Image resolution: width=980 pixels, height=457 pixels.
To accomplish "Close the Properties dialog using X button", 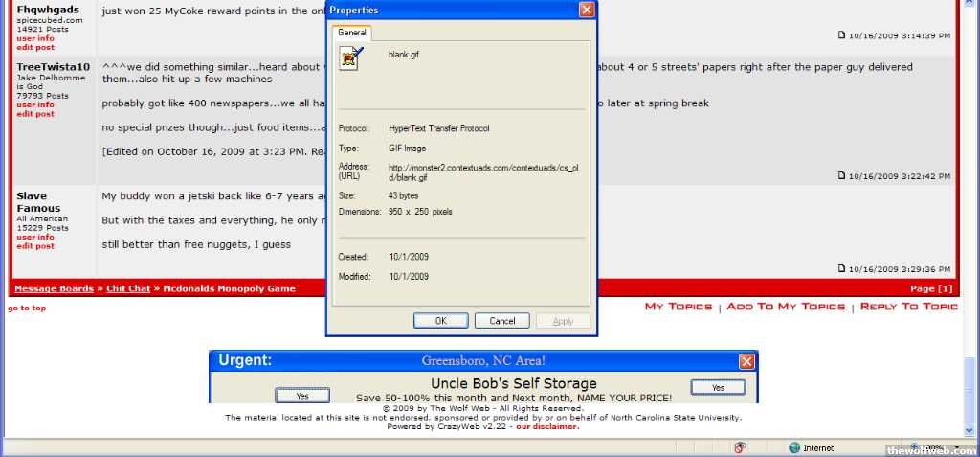I will pyautogui.click(x=587, y=11).
